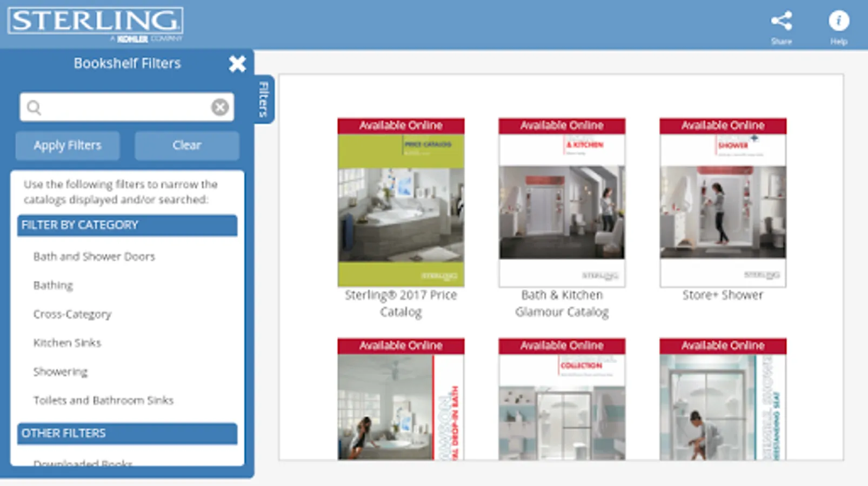The image size is (868, 486).
Task: Filter by Showering category
Action: [61, 372]
